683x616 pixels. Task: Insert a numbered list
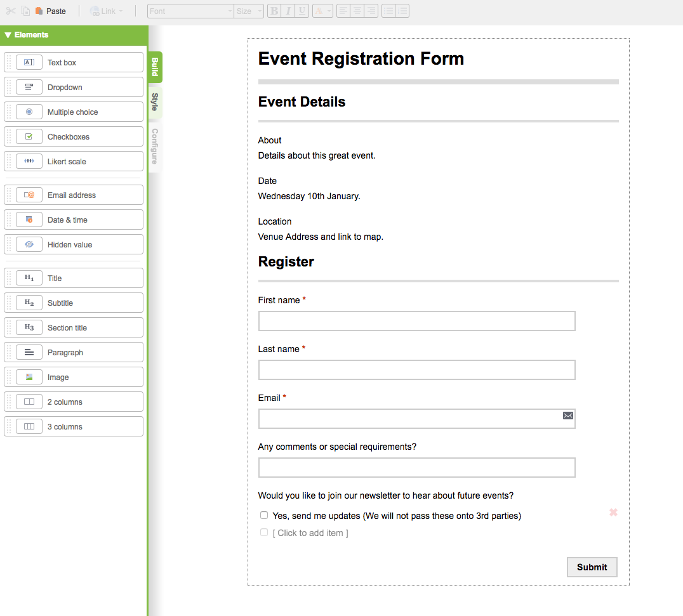click(x=402, y=11)
